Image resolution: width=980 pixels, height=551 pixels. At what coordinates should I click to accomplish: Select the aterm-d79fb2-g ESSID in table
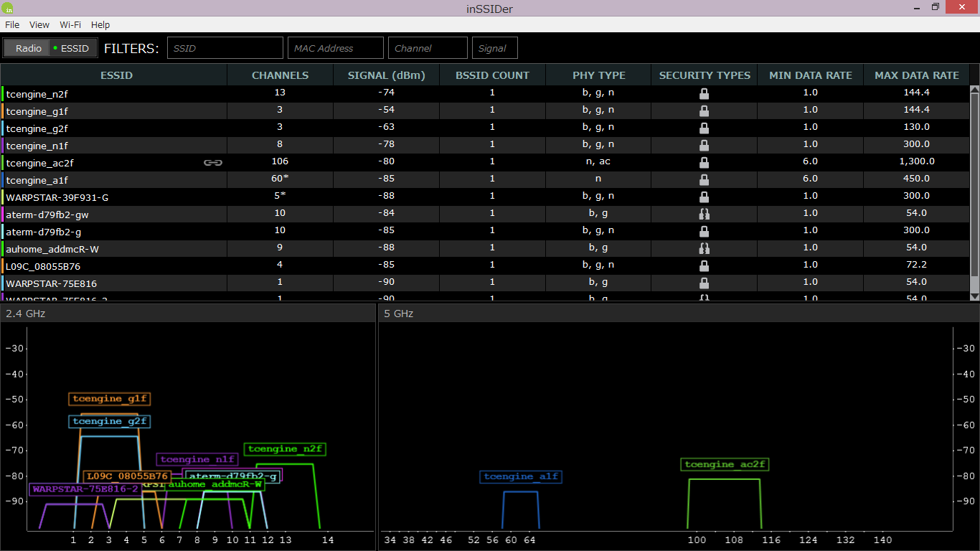(x=44, y=231)
